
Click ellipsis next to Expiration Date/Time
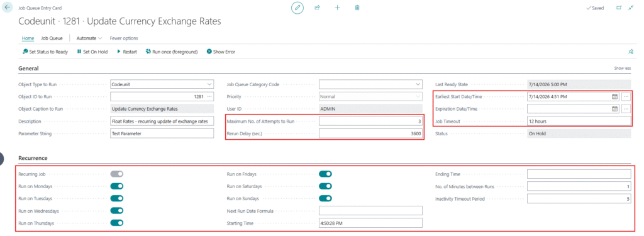[x=626, y=109]
